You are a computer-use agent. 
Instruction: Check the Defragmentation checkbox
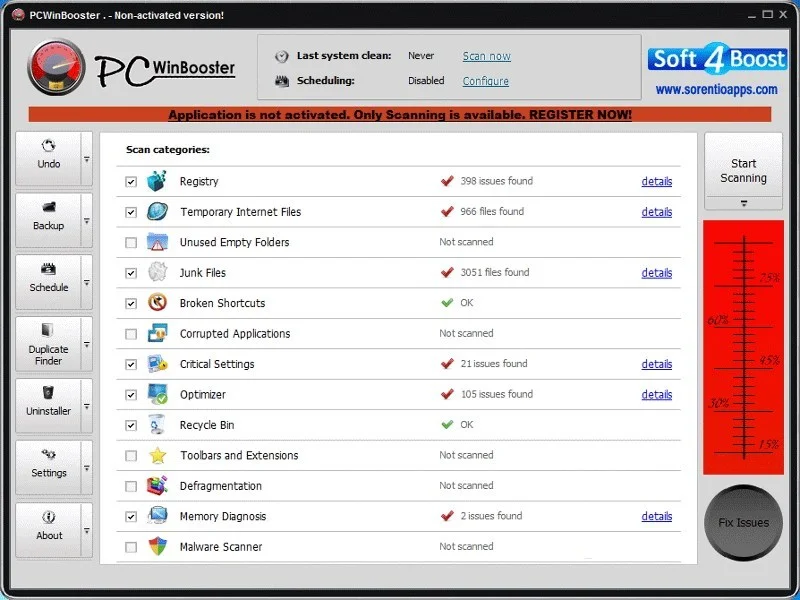[131, 486]
